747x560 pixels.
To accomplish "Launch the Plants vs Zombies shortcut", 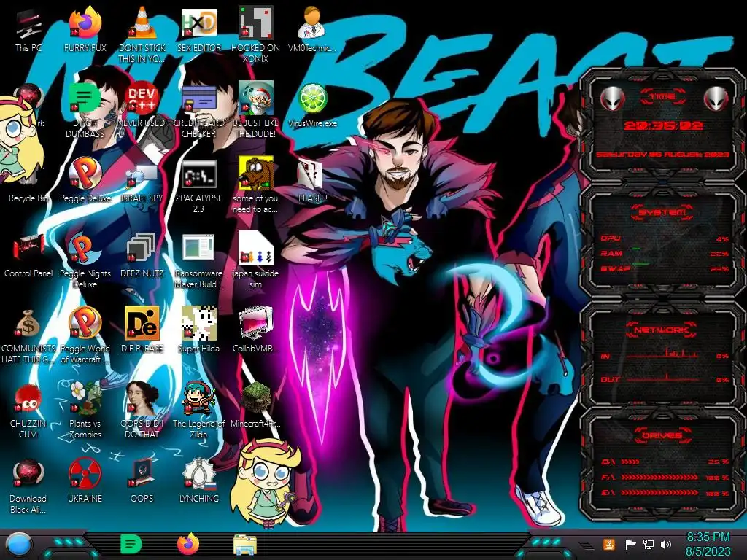I will pos(85,399).
